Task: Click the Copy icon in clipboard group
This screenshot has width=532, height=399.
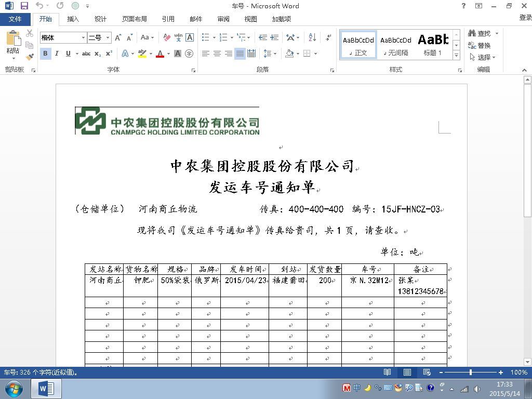Action: pyautogui.click(x=30, y=45)
